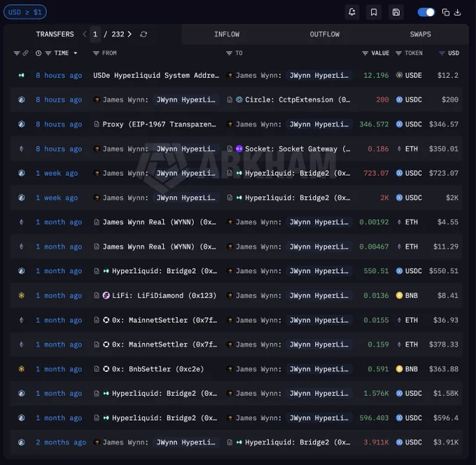This screenshot has width=476, height=465.
Task: Click the Socket logo icon
Action: pos(239,148)
